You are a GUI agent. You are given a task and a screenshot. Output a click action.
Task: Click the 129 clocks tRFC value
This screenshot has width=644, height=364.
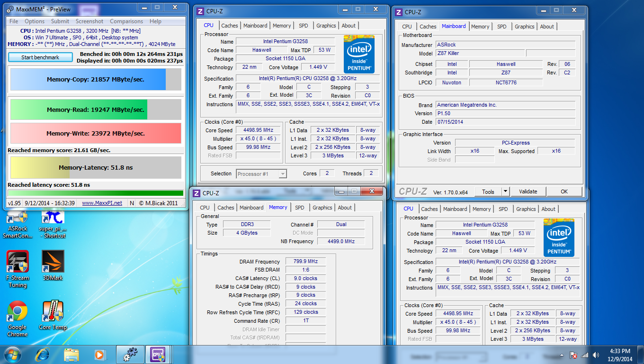306,312
